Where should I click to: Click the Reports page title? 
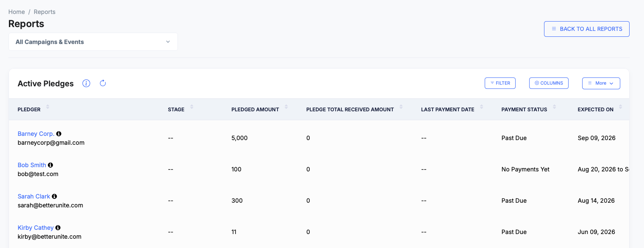click(26, 24)
